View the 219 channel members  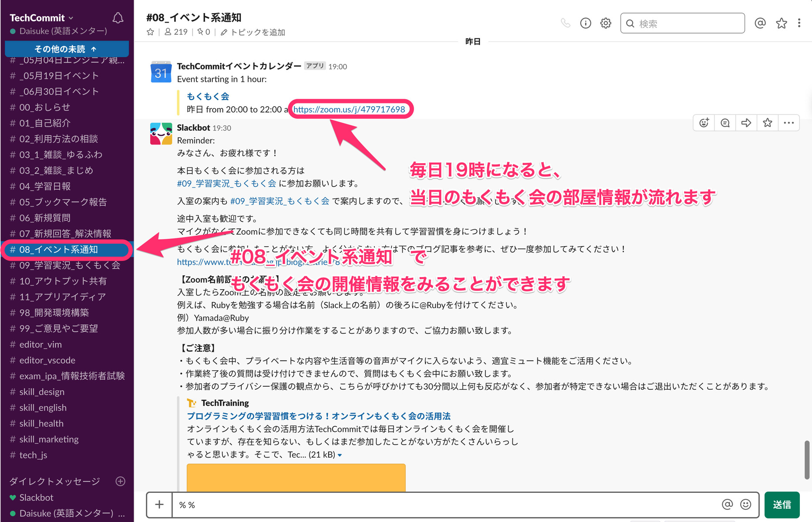tap(176, 32)
